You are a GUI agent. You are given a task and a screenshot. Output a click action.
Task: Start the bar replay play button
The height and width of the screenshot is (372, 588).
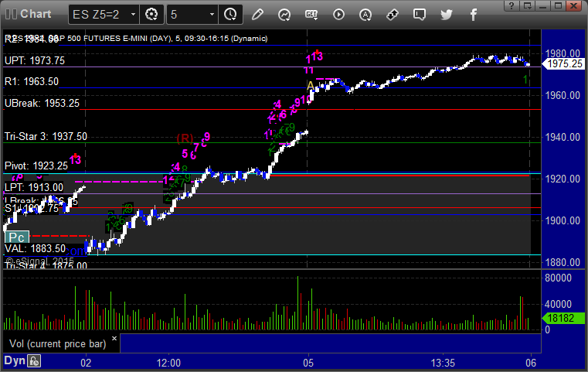point(338,15)
